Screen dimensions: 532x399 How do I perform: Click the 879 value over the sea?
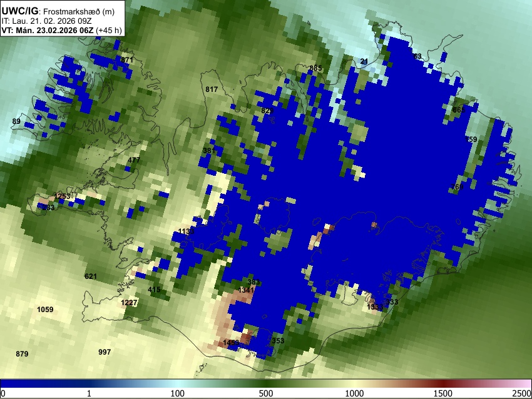pos(22,354)
